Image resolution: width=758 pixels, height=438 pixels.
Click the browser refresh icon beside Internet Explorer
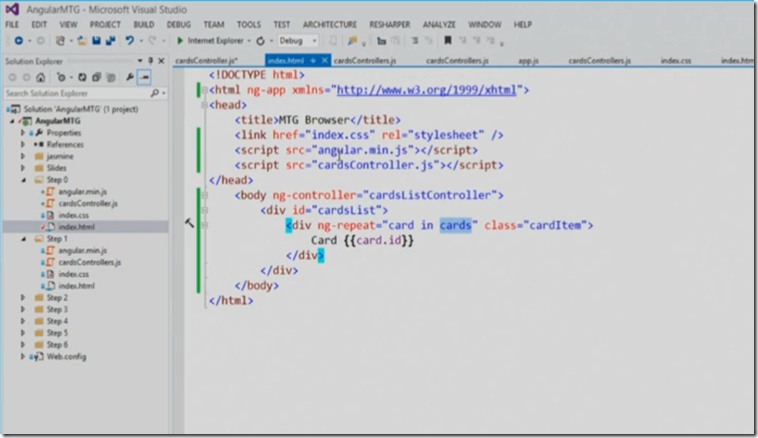[x=261, y=41]
